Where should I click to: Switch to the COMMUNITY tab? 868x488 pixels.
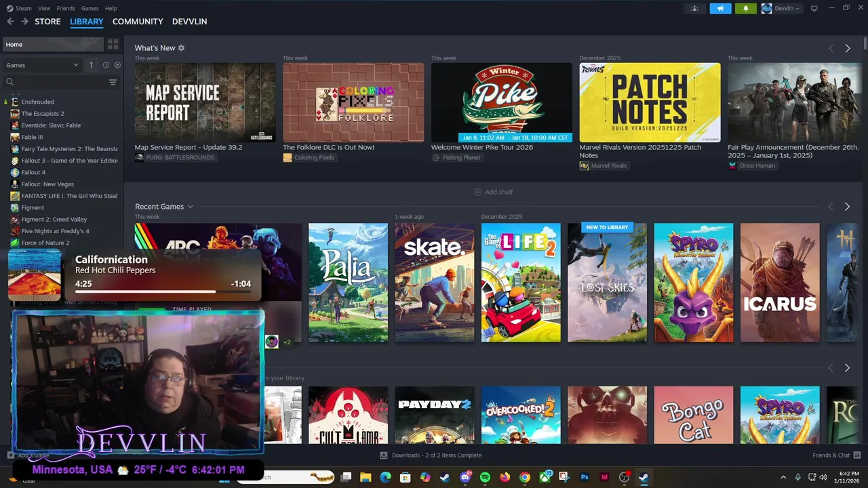(x=138, y=22)
